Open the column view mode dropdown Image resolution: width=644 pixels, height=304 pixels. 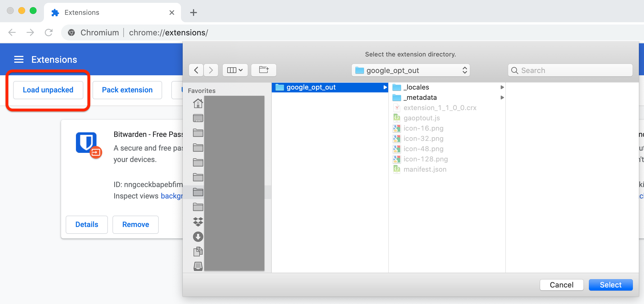tap(235, 70)
